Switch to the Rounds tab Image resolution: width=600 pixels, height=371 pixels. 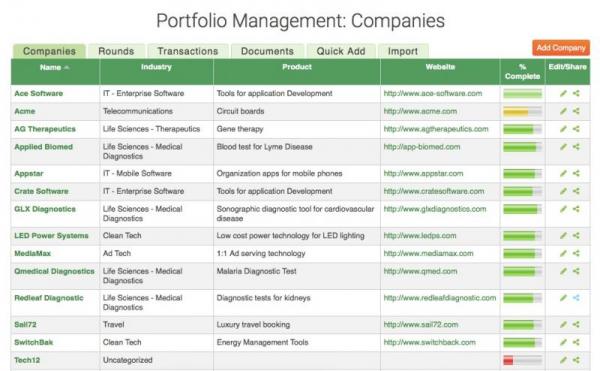click(116, 51)
